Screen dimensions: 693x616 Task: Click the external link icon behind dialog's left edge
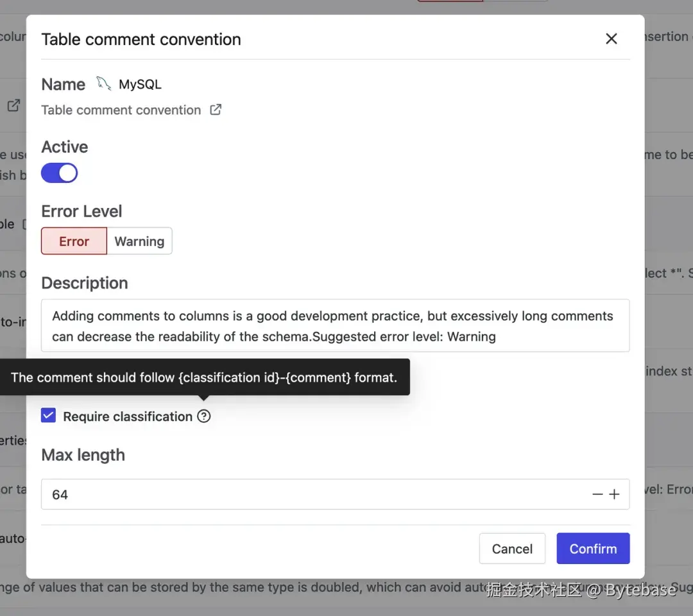(x=13, y=106)
